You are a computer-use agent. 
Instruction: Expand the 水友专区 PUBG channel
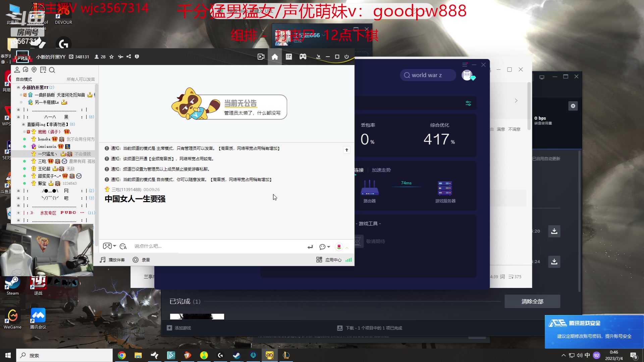tap(18, 213)
